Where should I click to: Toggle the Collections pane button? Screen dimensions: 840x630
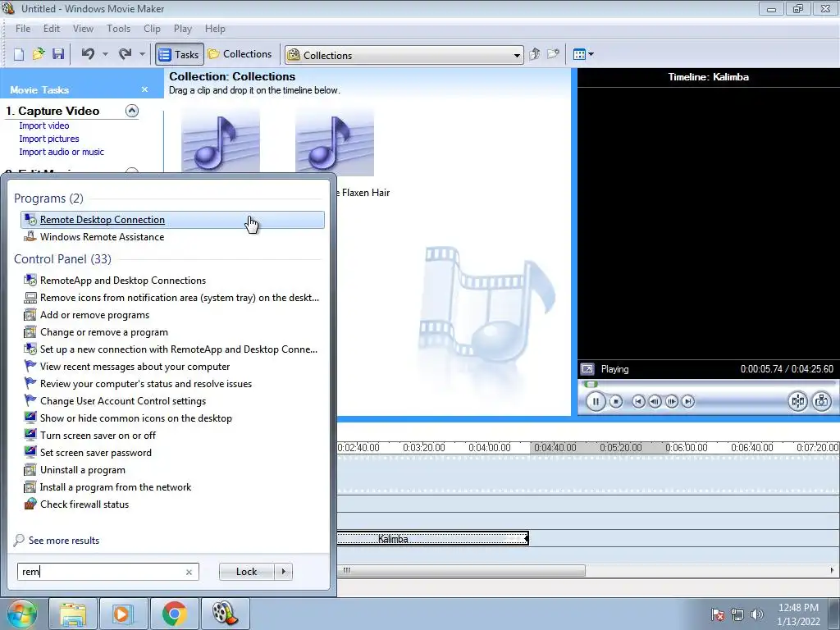click(x=240, y=54)
